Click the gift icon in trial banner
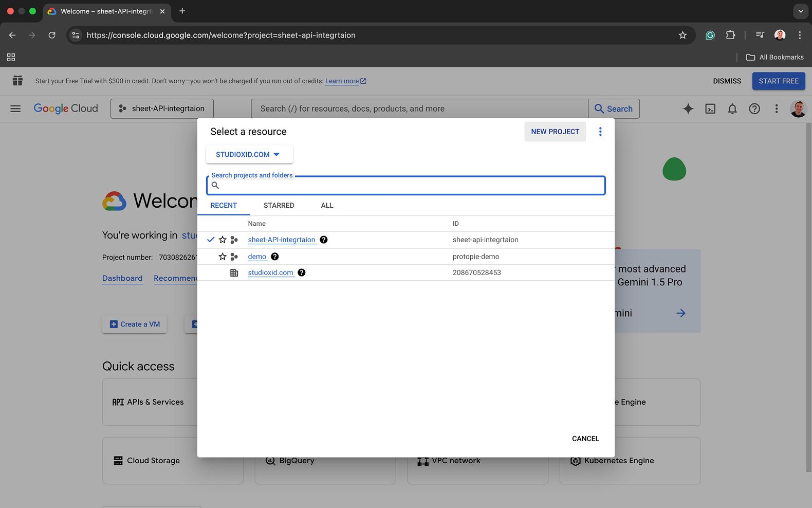This screenshot has width=812, height=508. (17, 81)
